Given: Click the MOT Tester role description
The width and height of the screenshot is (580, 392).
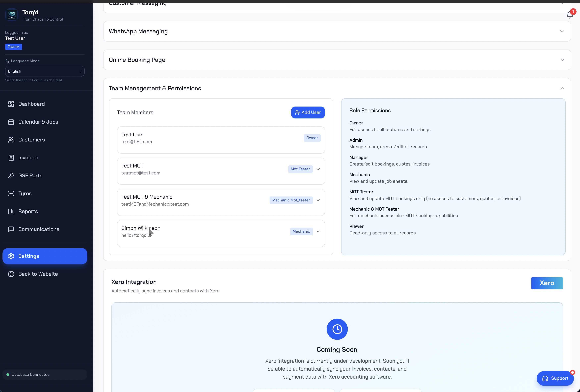Looking at the screenshot, I should coord(435,199).
